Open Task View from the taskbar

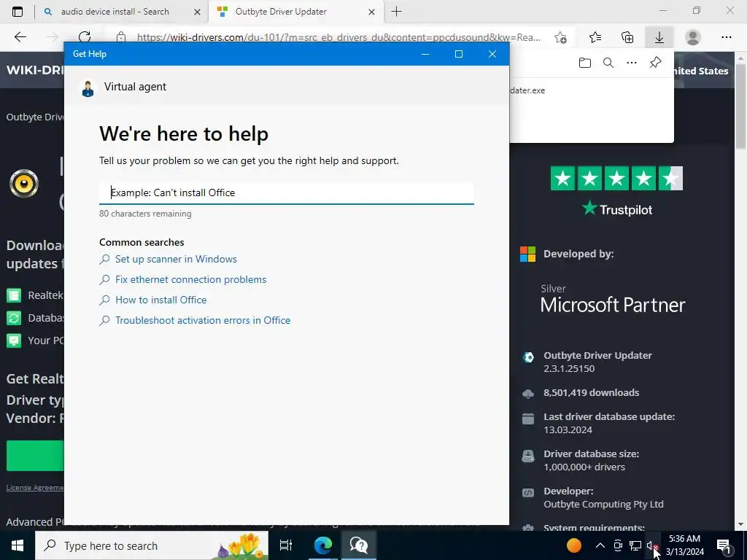(x=286, y=545)
